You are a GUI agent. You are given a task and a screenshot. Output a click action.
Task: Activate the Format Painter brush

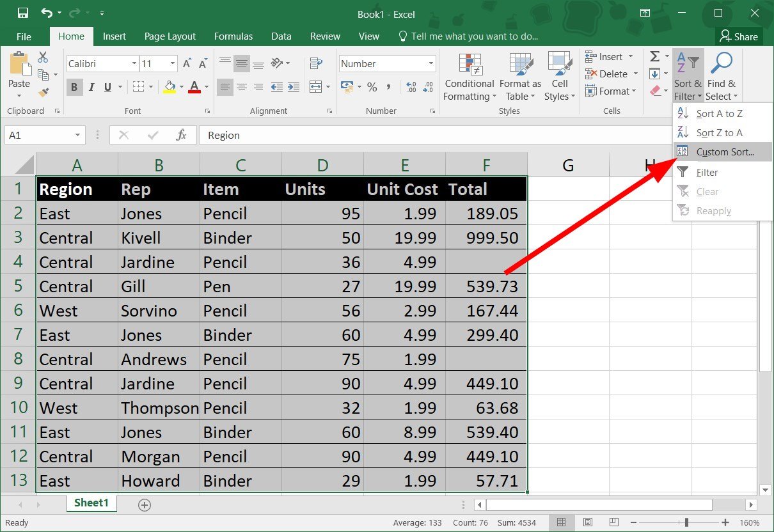(x=43, y=92)
